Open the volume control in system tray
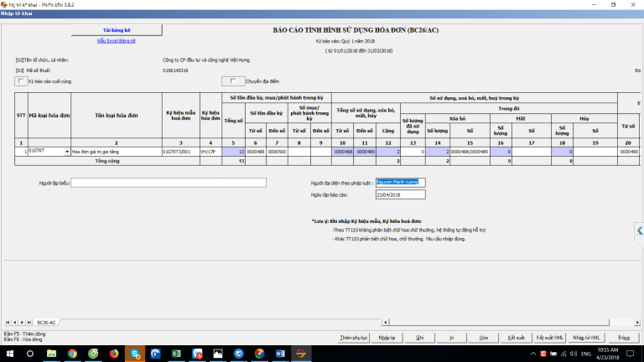Image resolution: width=644 pixels, height=362 pixels. (x=574, y=354)
